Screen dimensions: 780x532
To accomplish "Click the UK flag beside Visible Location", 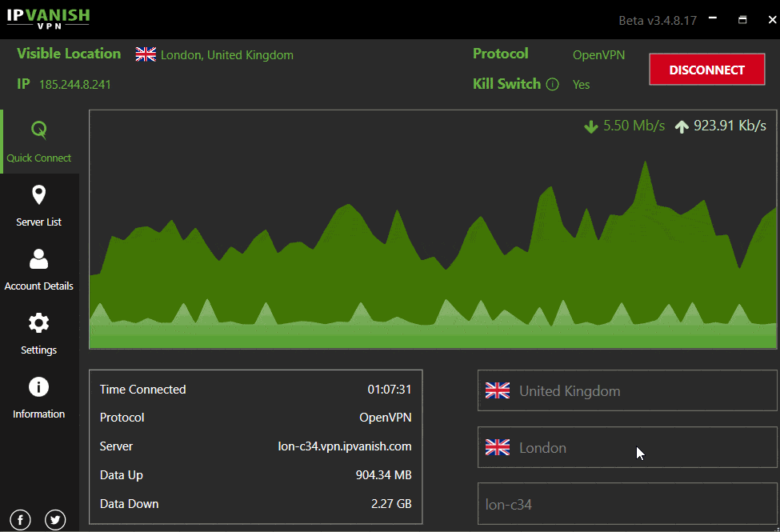I will (x=146, y=54).
